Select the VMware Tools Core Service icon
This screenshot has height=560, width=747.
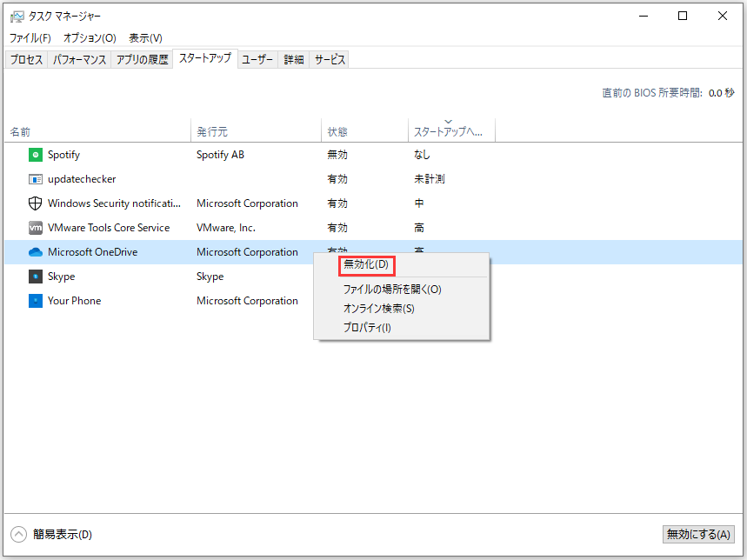click(35, 227)
